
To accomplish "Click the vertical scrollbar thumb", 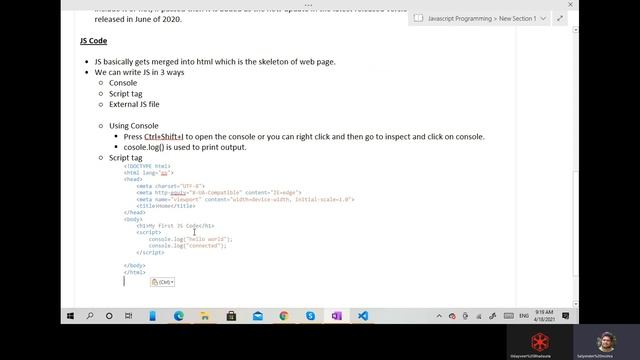I will pos(575,224).
